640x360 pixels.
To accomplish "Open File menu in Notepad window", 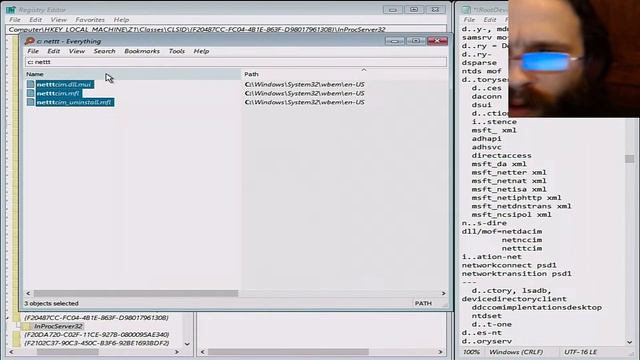I will pyautogui.click(x=469, y=20).
